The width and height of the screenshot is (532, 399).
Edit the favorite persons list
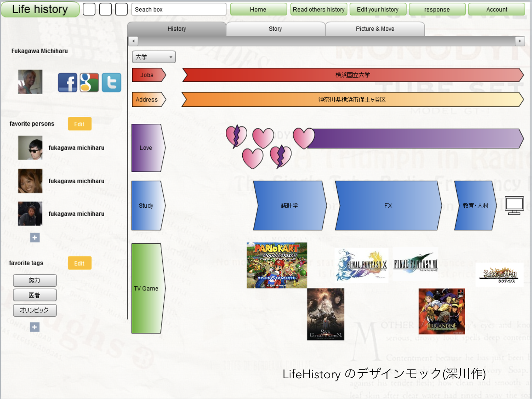[79, 124]
